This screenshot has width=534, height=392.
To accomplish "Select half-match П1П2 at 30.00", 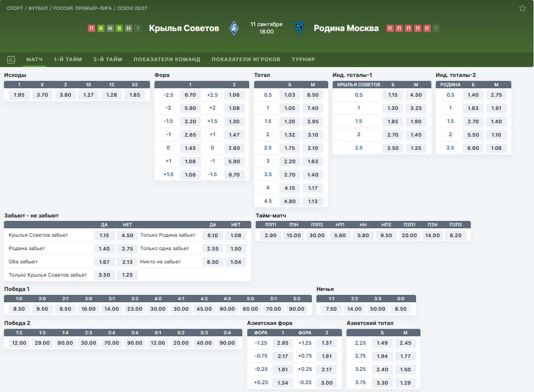I will pos(317,236).
